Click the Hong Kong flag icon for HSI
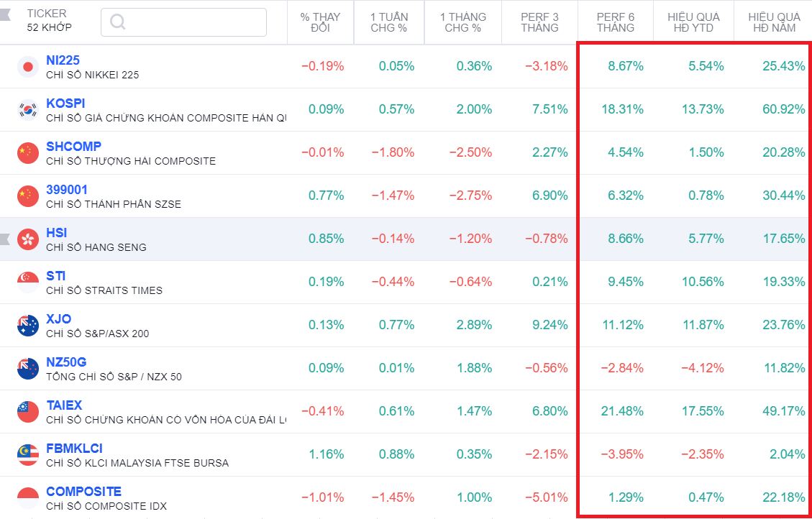Image resolution: width=812 pixels, height=519 pixels. 28,239
